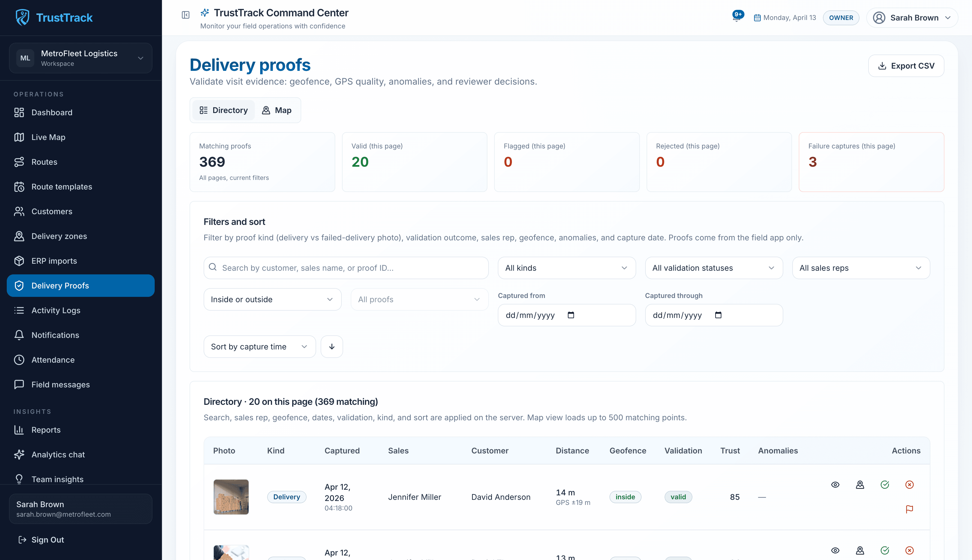Export CSV of delivery proofs
This screenshot has height=560, width=972.
tap(906, 66)
